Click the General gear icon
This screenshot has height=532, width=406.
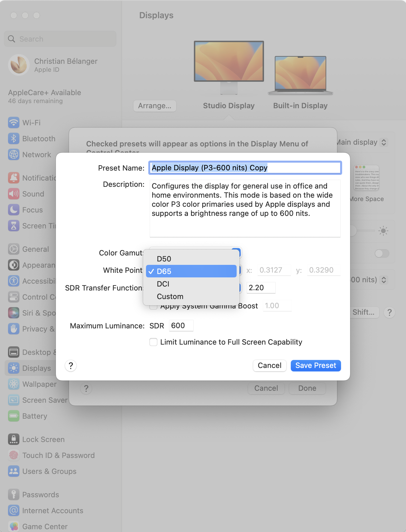click(x=14, y=249)
